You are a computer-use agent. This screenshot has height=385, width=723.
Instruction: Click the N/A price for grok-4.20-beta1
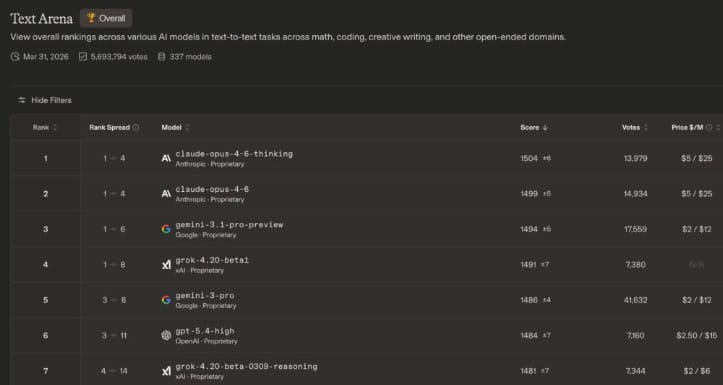pyautogui.click(x=696, y=265)
